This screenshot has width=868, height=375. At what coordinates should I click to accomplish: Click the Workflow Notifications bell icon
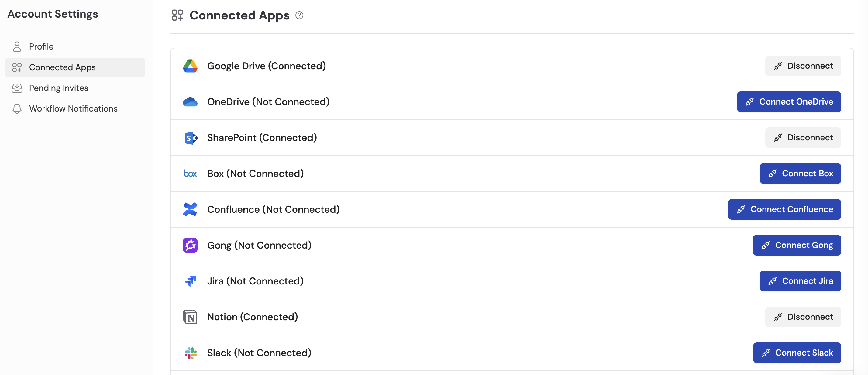pos(17,108)
